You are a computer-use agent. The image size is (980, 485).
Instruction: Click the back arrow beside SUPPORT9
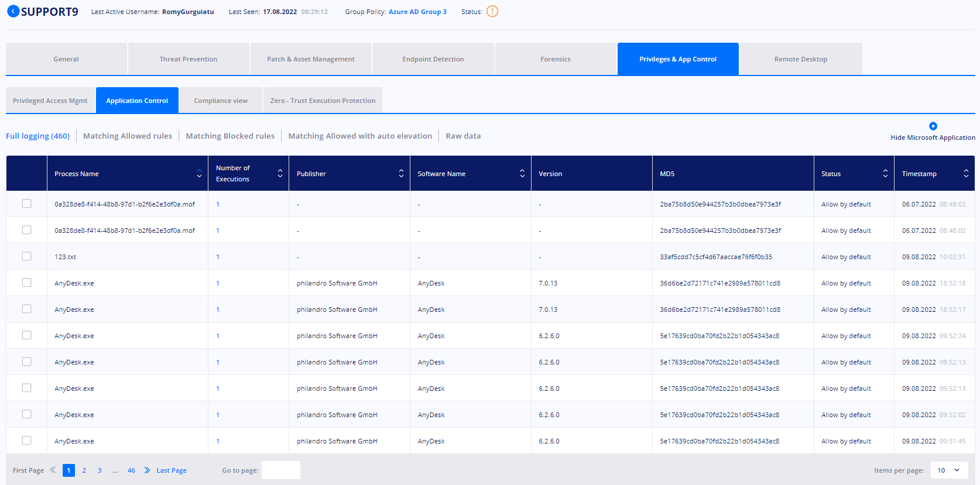(x=13, y=11)
